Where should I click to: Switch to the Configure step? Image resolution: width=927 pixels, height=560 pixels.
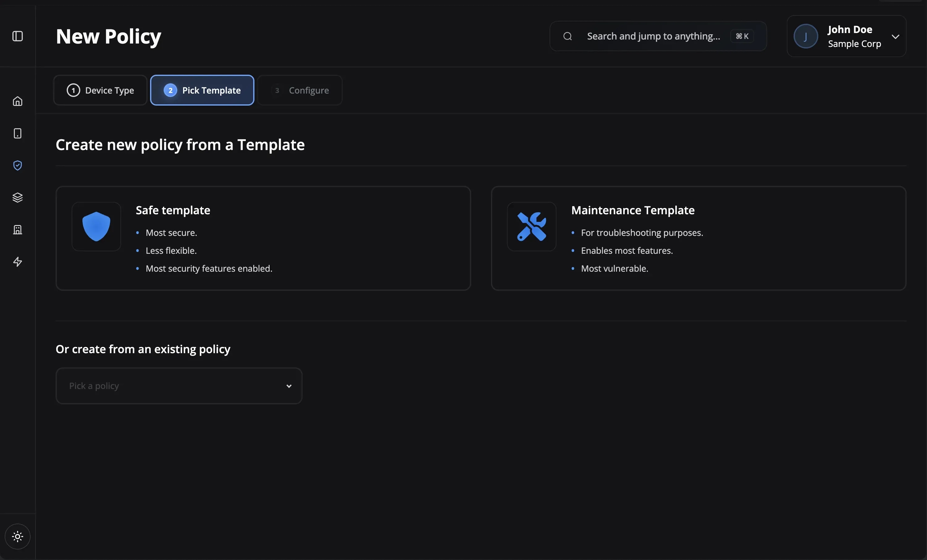click(x=300, y=90)
